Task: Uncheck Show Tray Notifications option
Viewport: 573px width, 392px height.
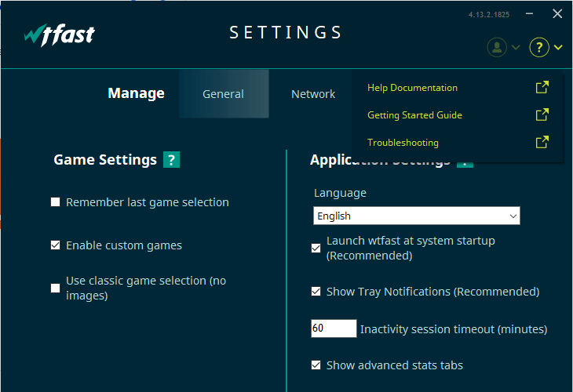Action: (316, 292)
